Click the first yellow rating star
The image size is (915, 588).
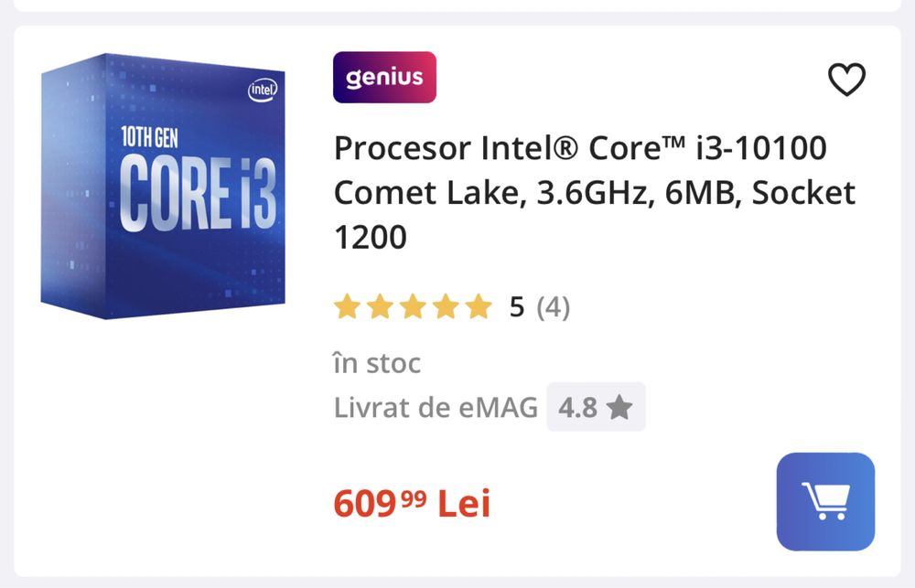347,306
